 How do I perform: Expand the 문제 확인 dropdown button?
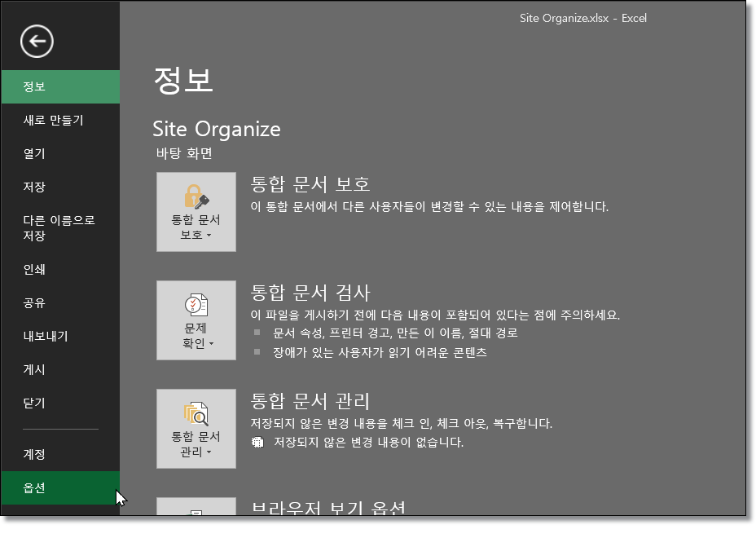coord(196,320)
